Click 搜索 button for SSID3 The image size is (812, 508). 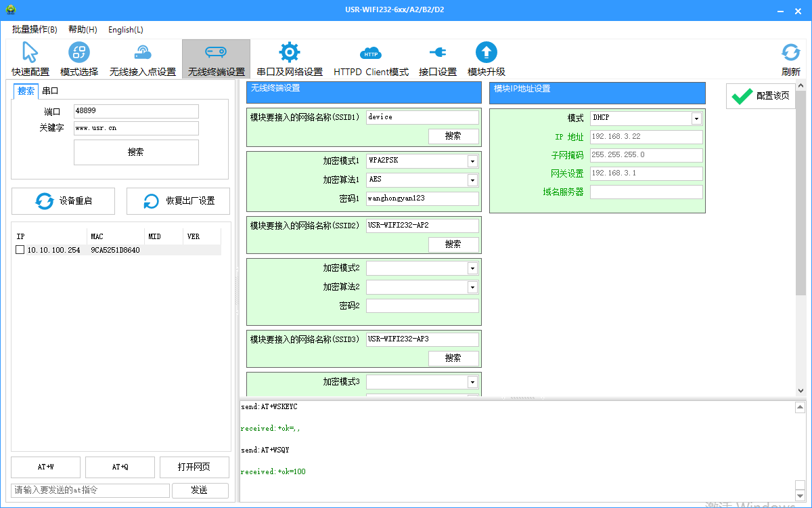pyautogui.click(x=453, y=358)
